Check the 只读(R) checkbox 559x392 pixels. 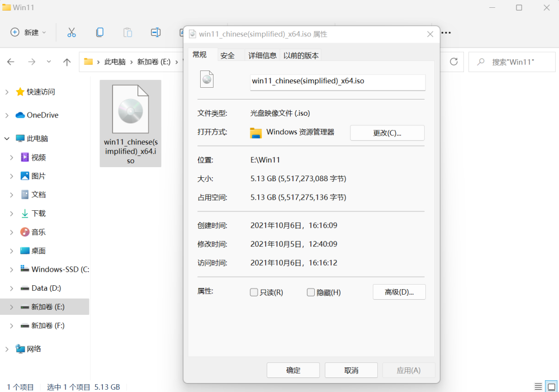pyautogui.click(x=254, y=292)
